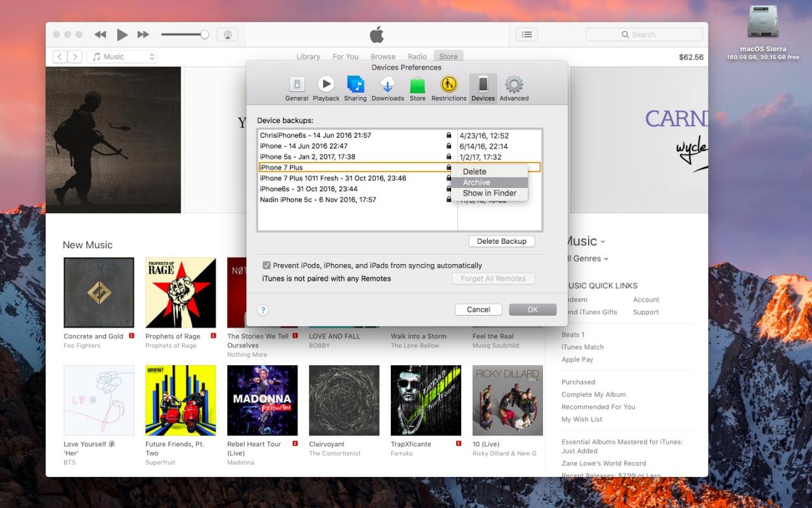Open the TrapXficante album cover

426,400
